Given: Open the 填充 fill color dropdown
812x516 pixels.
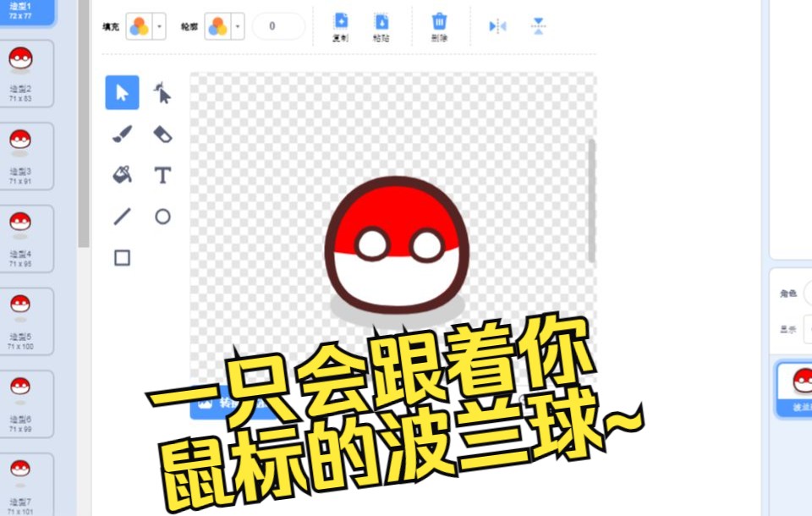Looking at the screenshot, I should pyautogui.click(x=157, y=26).
